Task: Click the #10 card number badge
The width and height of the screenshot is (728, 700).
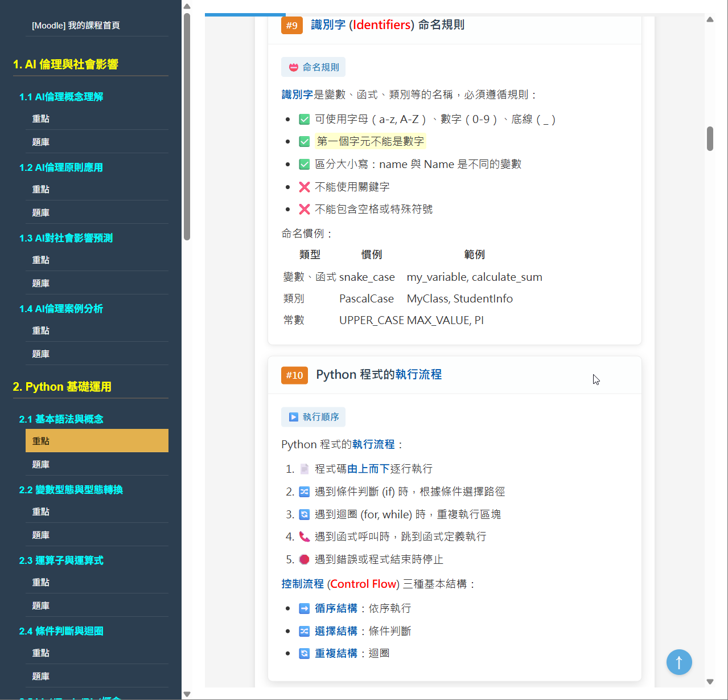Action: pos(294,375)
